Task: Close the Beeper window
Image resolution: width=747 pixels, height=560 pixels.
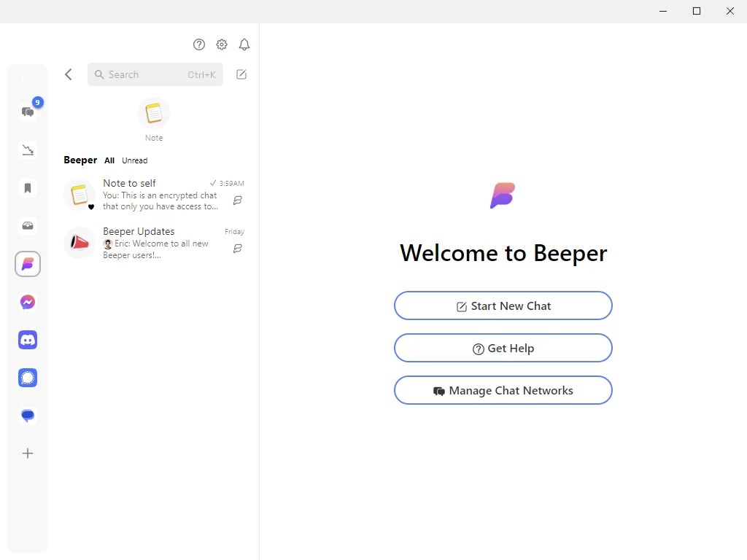Action: point(729,11)
